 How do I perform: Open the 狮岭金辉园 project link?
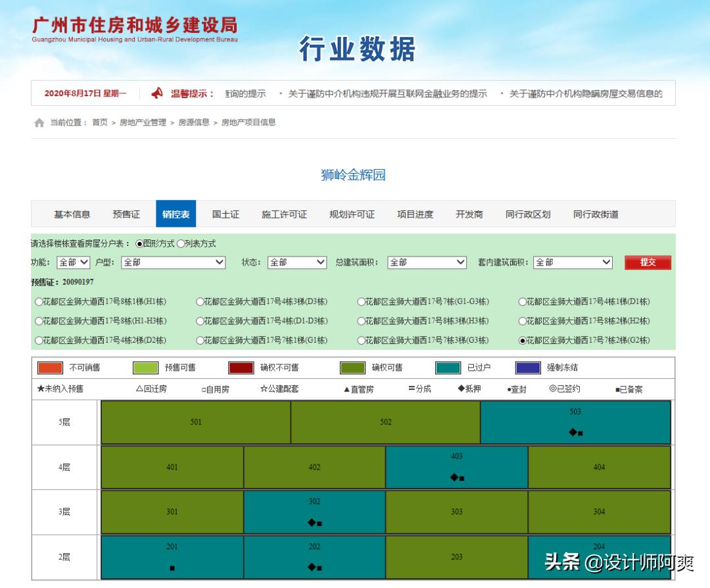click(352, 174)
